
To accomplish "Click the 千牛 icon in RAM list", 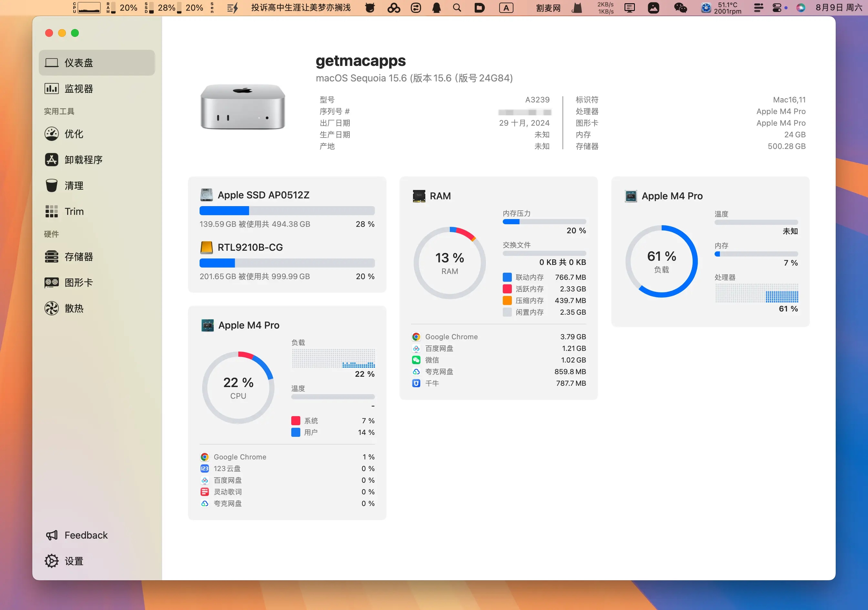I will click(x=416, y=384).
